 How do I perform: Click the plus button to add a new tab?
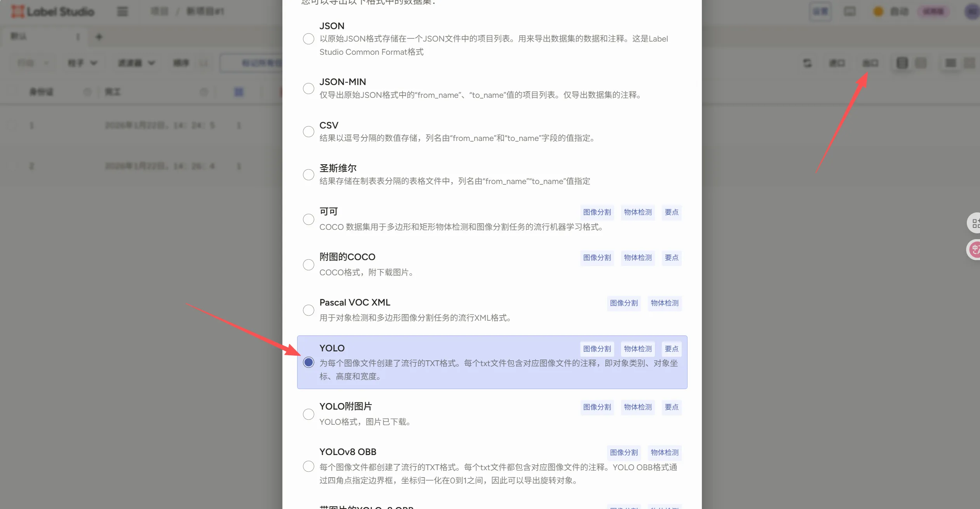[99, 36]
